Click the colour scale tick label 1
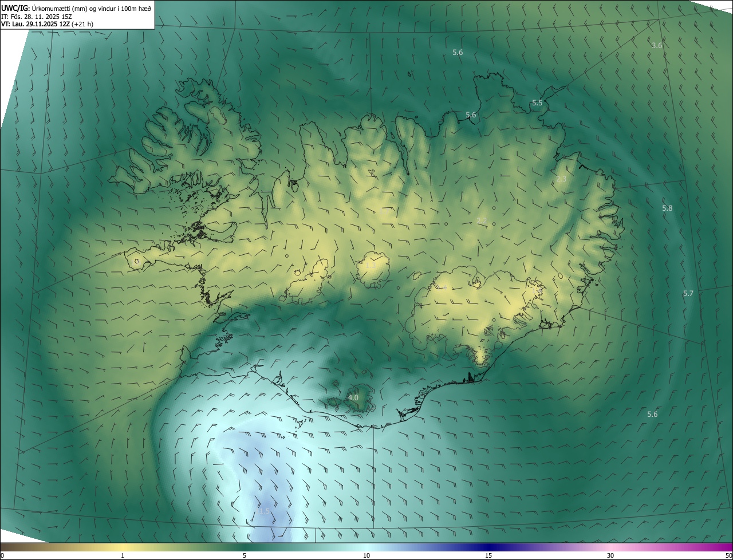The height and width of the screenshot is (560, 733). coord(123,555)
